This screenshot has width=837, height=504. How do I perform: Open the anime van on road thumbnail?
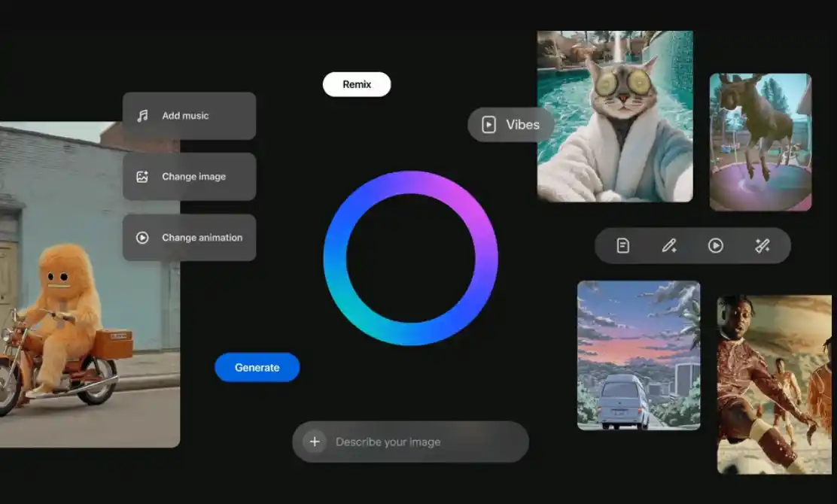pos(638,355)
